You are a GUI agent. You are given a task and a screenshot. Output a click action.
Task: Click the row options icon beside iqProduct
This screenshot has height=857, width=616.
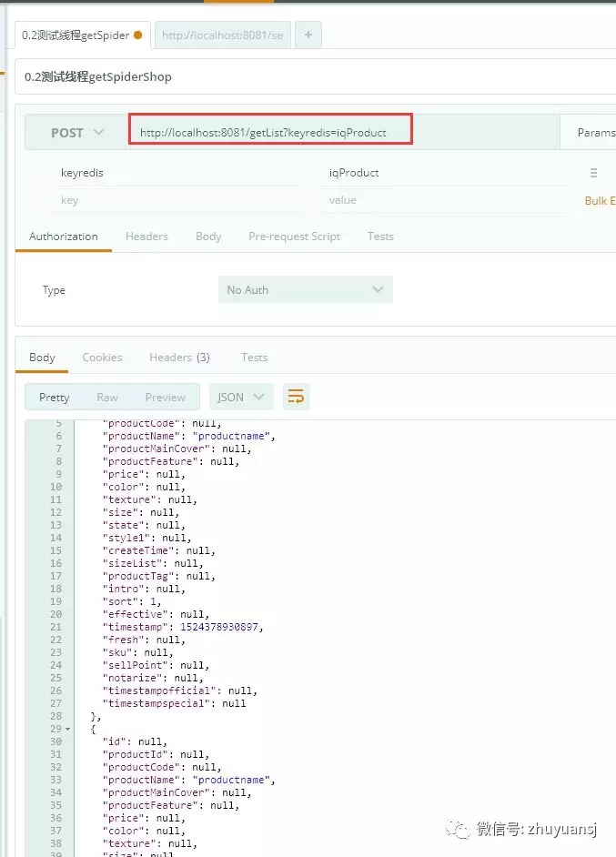click(593, 173)
